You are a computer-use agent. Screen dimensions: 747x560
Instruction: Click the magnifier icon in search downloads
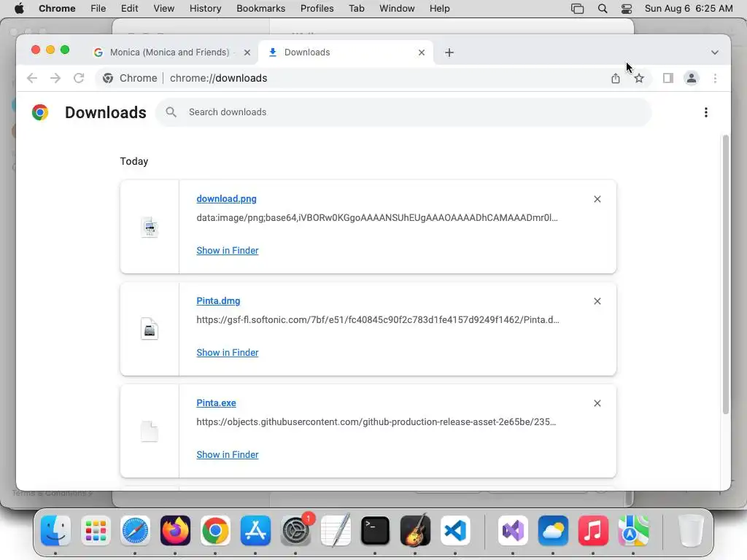[171, 112]
